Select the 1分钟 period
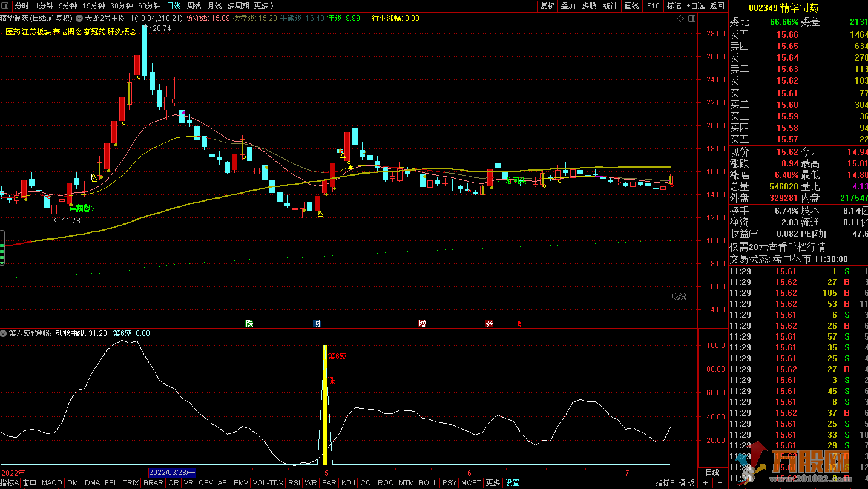868x489 pixels. coord(44,5)
